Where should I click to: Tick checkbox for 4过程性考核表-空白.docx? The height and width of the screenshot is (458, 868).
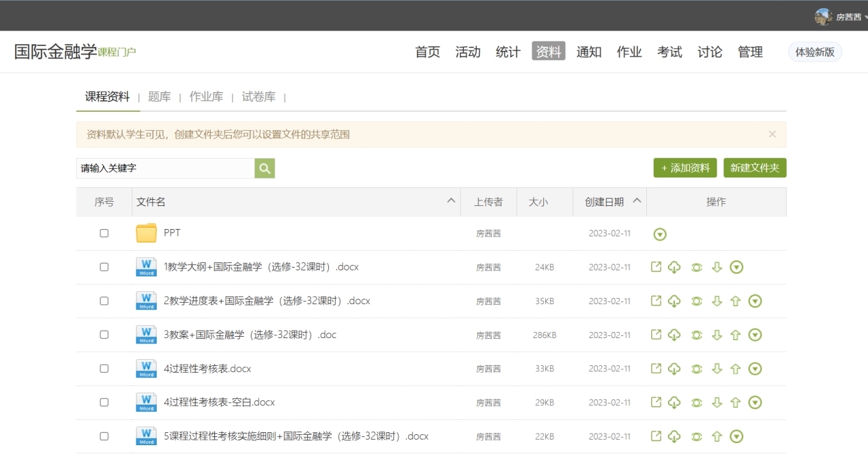104,402
